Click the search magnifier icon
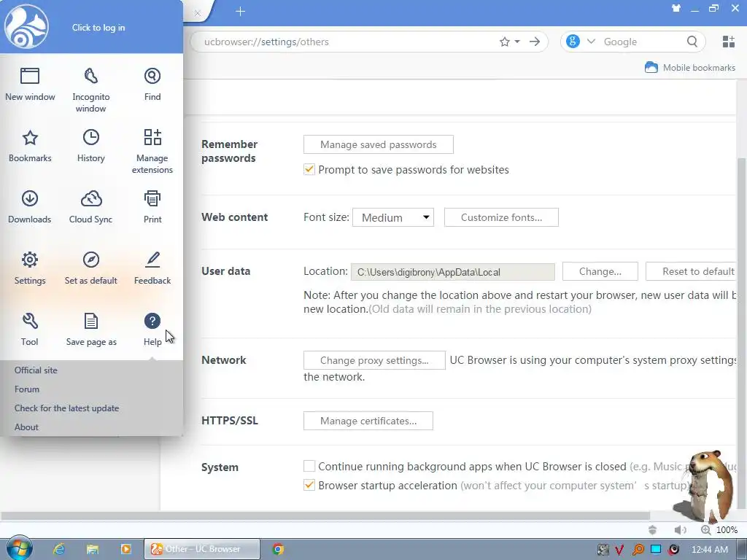Image resolution: width=747 pixels, height=560 pixels. tap(692, 42)
